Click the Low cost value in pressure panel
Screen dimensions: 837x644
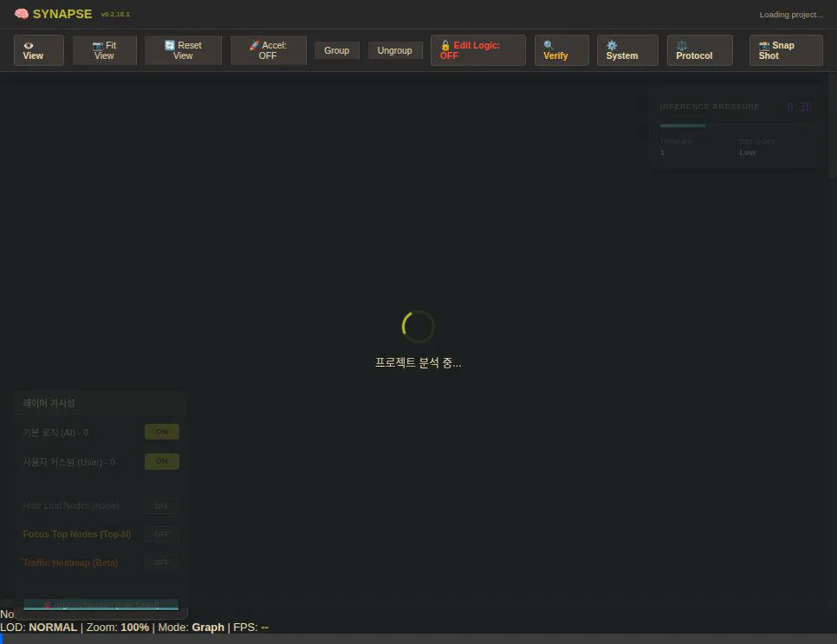747,153
